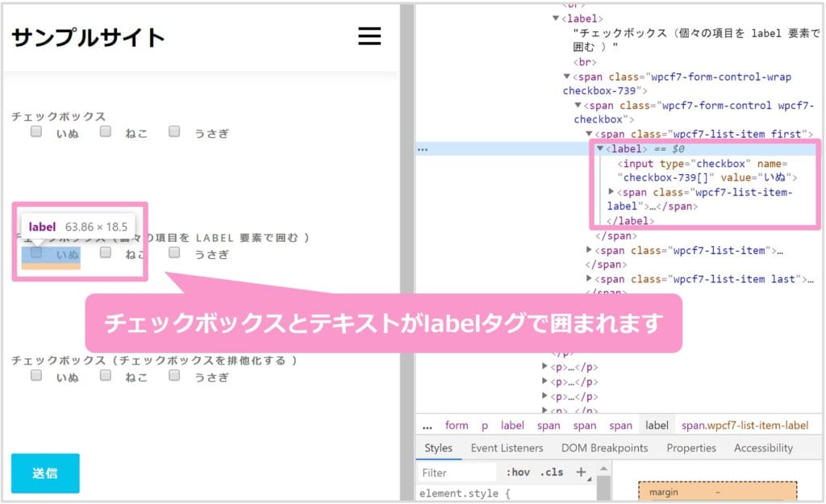Image resolution: width=826 pixels, height=504 pixels.
Task: Select the <br> node under the label text
Action: 585,61
